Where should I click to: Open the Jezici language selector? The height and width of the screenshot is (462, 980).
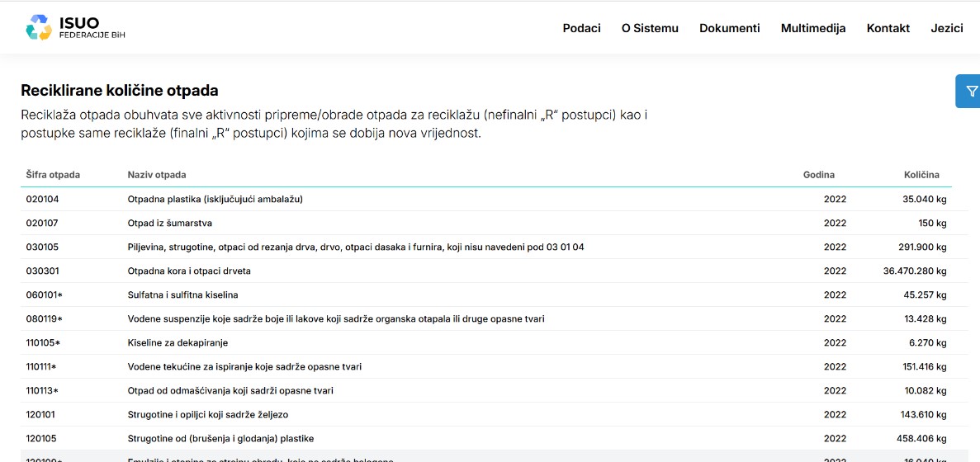pos(946,28)
